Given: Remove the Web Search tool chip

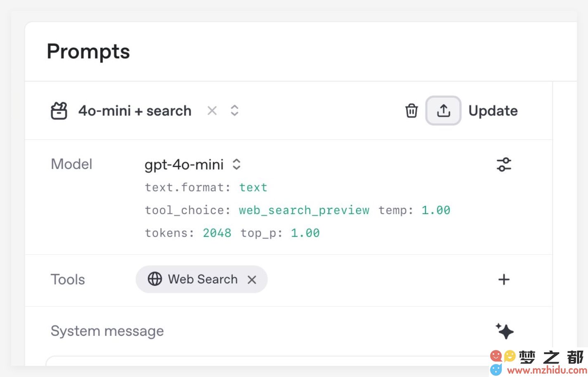Looking at the screenshot, I should coord(252,280).
